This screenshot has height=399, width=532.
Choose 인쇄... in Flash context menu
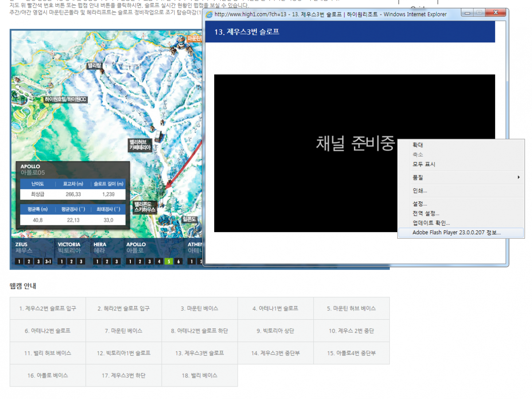(x=461, y=191)
